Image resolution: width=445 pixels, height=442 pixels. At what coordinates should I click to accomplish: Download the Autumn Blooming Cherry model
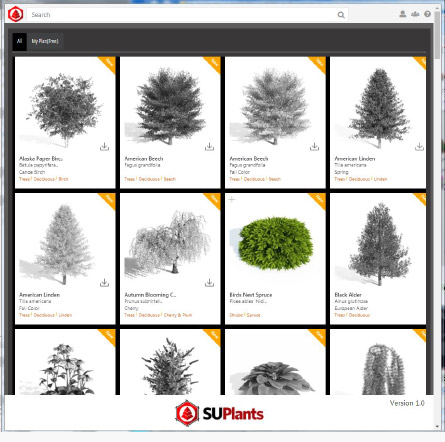click(209, 283)
